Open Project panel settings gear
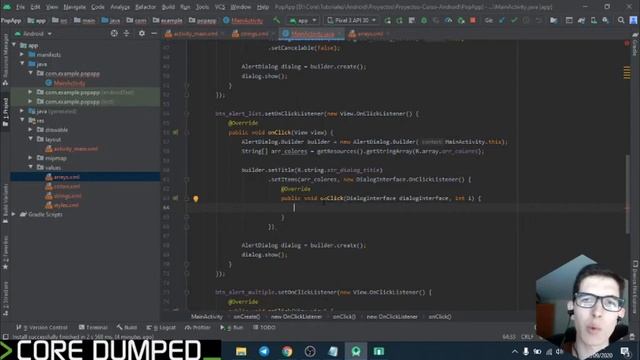 142,33
